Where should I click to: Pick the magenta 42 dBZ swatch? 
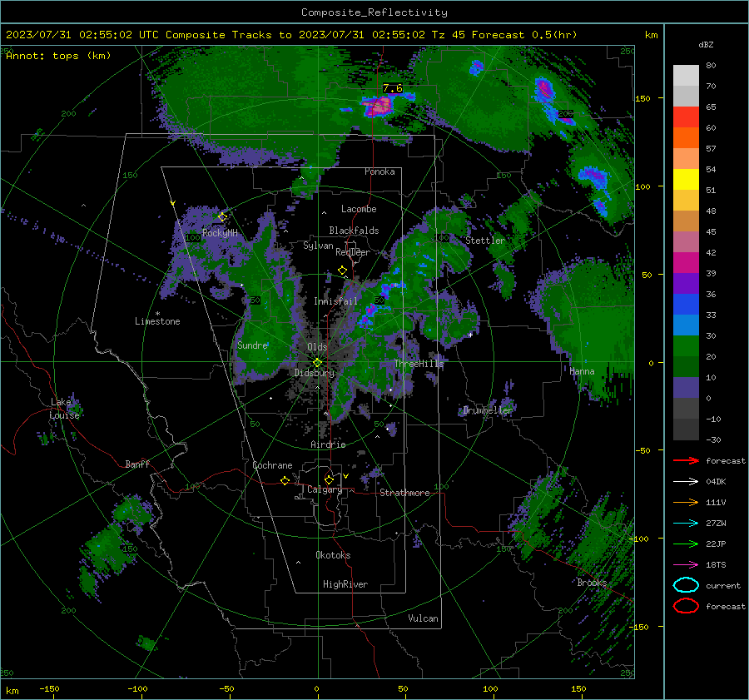pos(686,262)
